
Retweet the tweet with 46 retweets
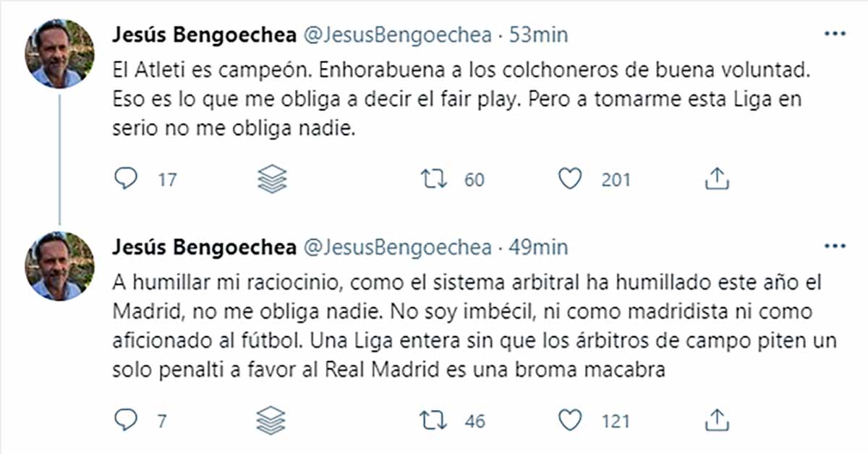[x=432, y=420]
